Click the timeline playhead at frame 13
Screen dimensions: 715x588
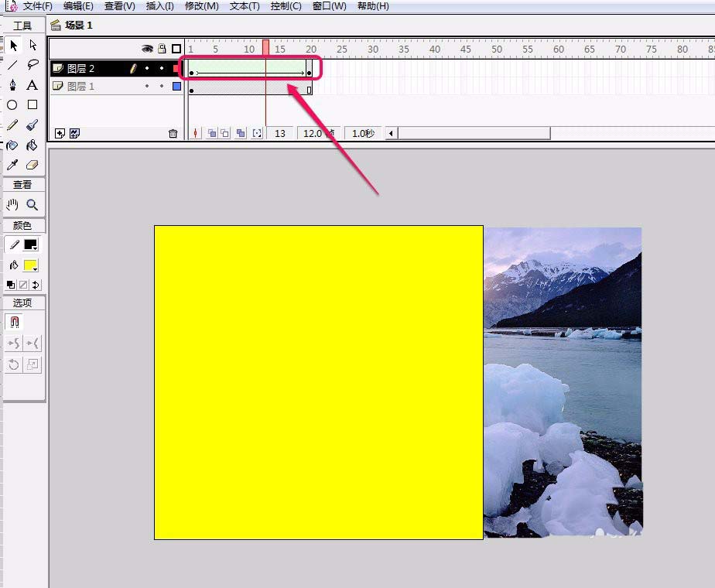(265, 47)
